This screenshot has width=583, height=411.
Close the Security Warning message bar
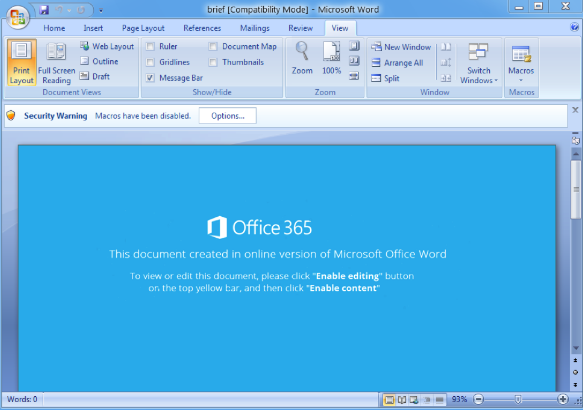click(x=575, y=110)
